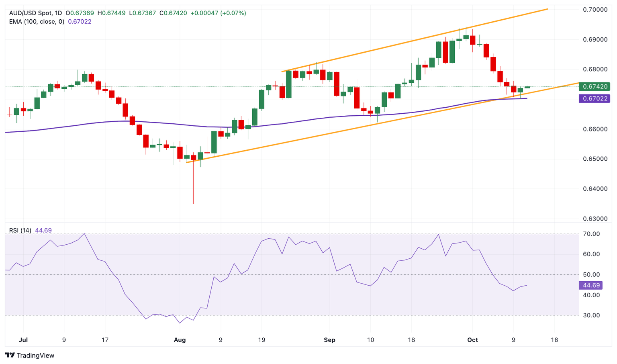The height and width of the screenshot is (364, 617).
Task: Click the TradingView logo icon
Action: point(10,355)
